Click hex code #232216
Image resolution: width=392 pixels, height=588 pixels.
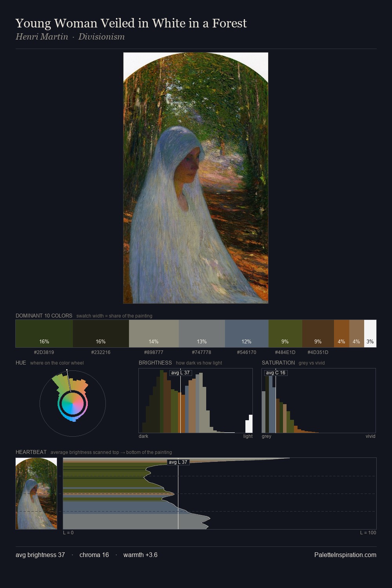click(101, 352)
